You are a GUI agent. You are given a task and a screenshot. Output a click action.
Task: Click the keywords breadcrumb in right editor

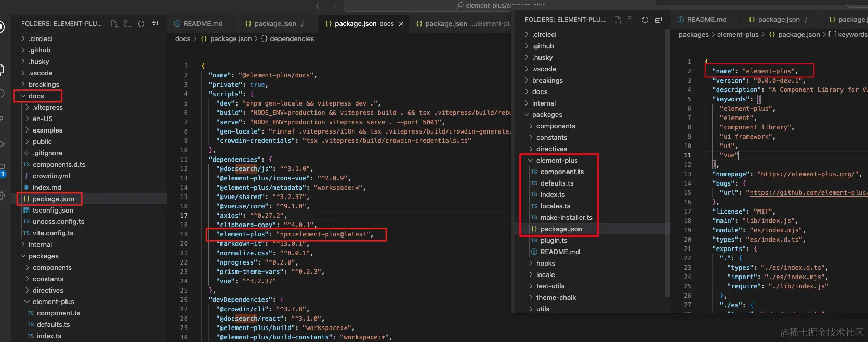pyautogui.click(x=849, y=35)
